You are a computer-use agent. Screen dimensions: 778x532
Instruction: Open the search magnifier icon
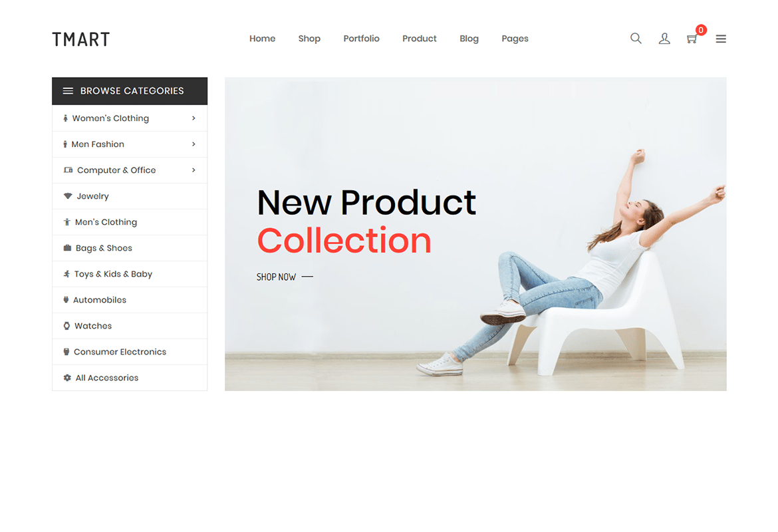point(636,38)
